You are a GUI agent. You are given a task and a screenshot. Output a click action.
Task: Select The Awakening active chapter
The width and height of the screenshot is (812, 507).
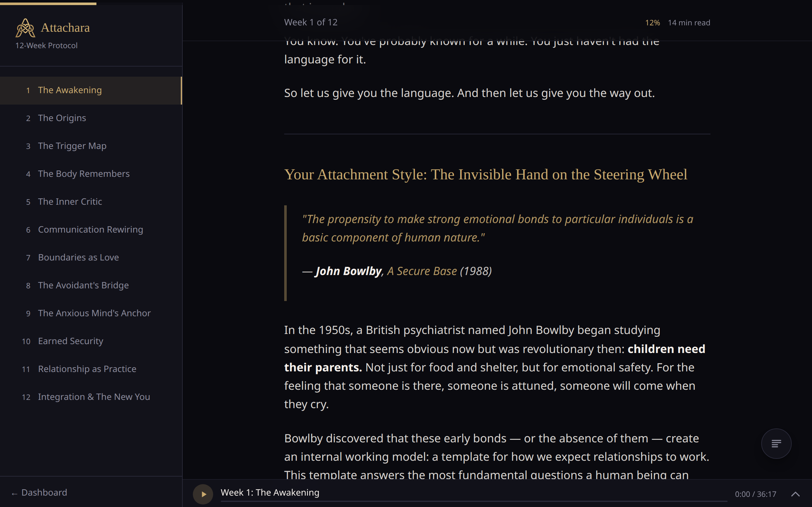(x=70, y=90)
